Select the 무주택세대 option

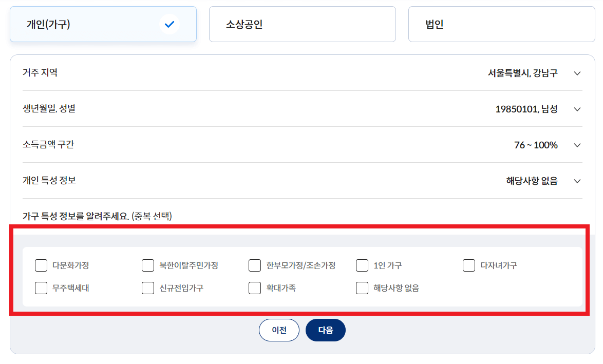(x=41, y=288)
